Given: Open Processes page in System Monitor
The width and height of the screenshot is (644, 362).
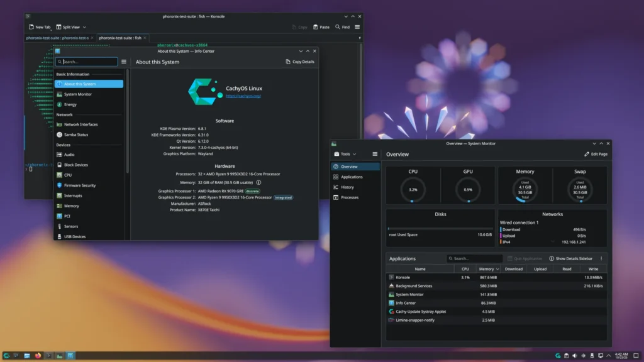Looking at the screenshot, I should pyautogui.click(x=355, y=197).
